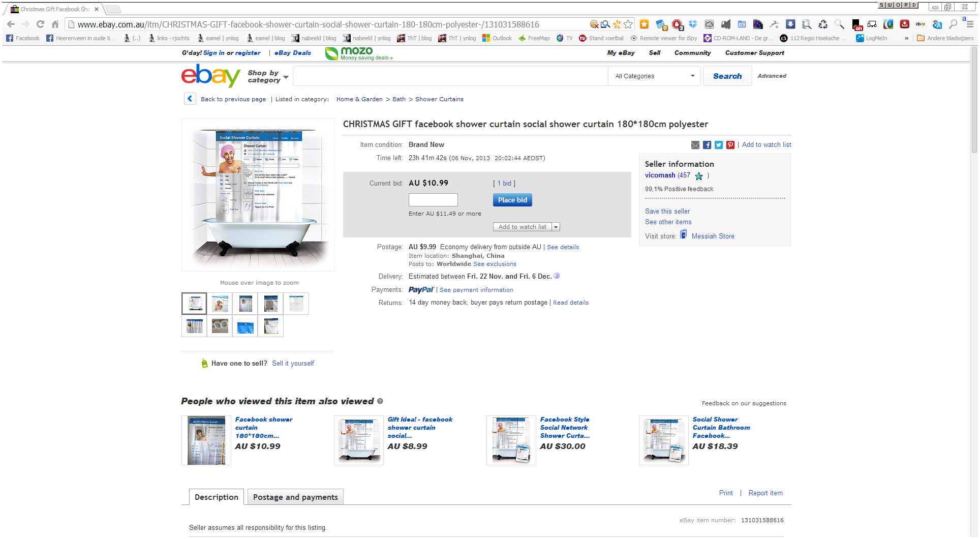Select the blue packaging thumbnail

(x=245, y=326)
